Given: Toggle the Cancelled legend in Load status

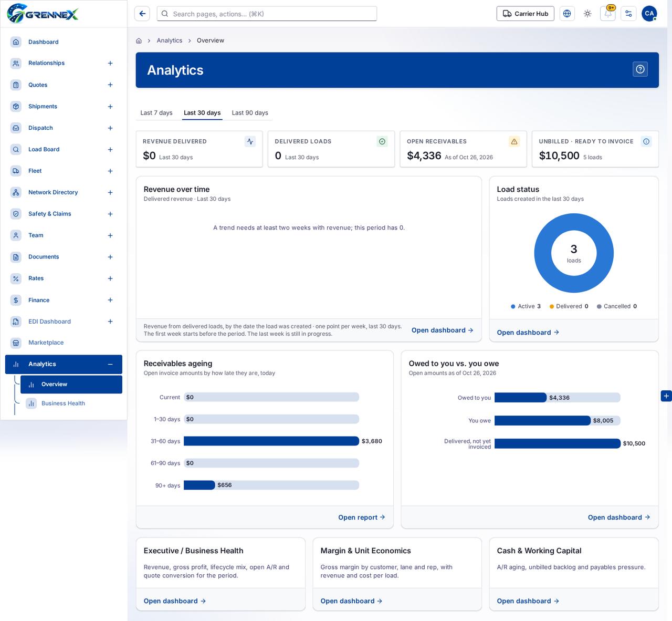Looking at the screenshot, I should 617,306.
